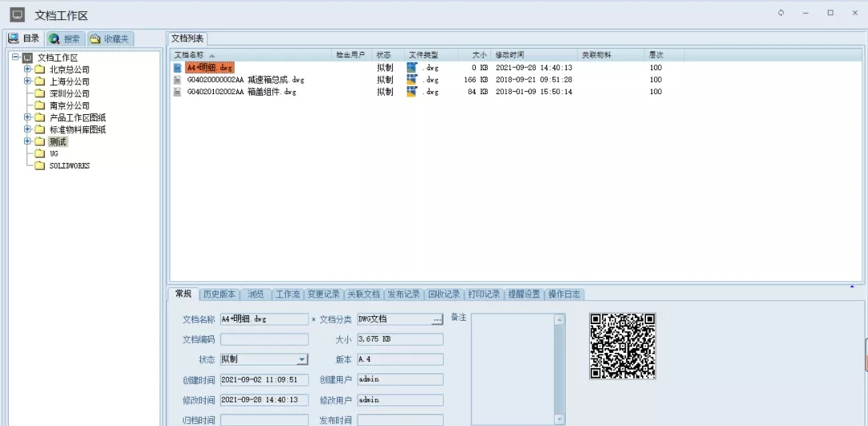Expand the 产品工作区图纸 tree node
This screenshot has height=426, width=868.
pos(27,117)
